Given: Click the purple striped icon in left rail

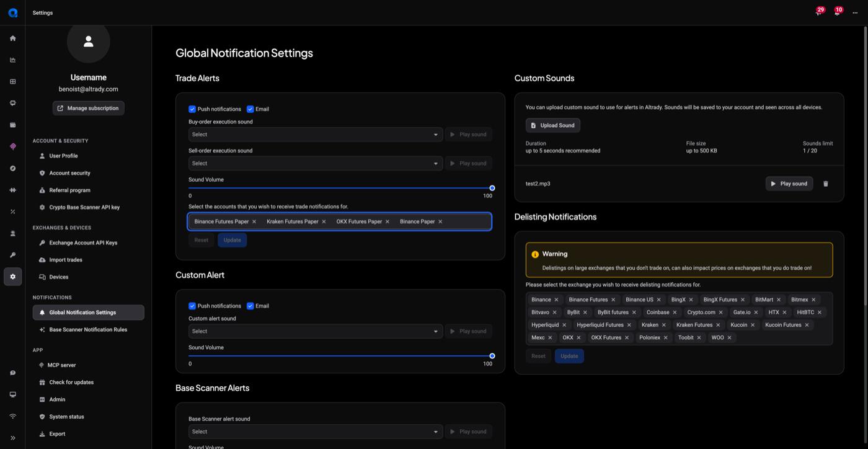Looking at the screenshot, I should [x=12, y=147].
